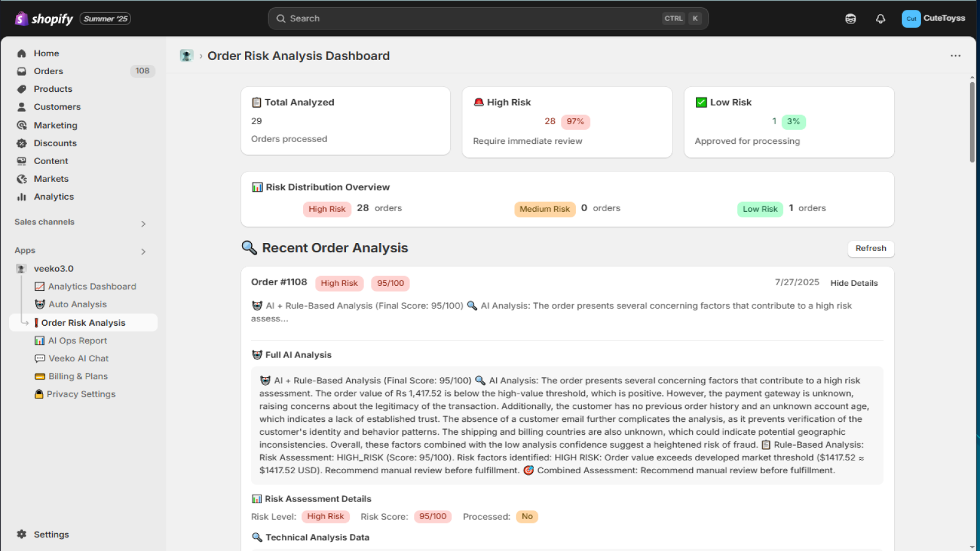Open the three-dot more actions menu
Viewport: 980px width, 551px height.
pyautogui.click(x=956, y=56)
